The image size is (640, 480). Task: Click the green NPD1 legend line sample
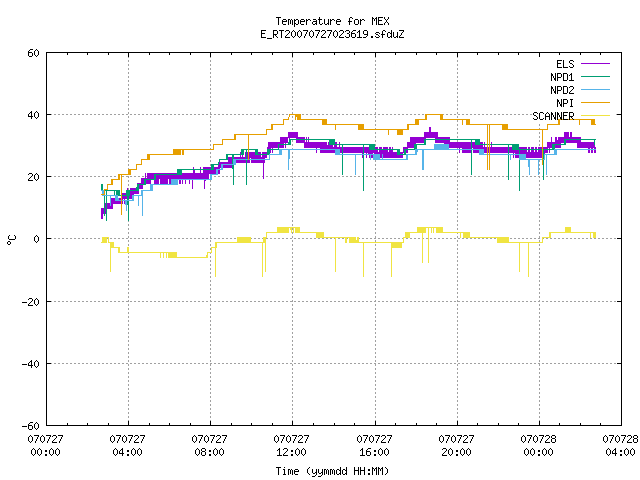coord(595,76)
